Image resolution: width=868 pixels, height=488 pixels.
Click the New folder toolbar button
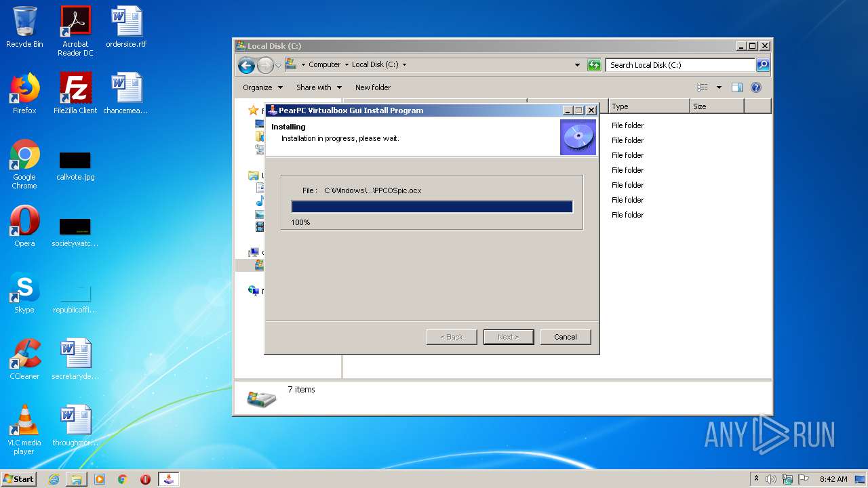pyautogui.click(x=373, y=87)
